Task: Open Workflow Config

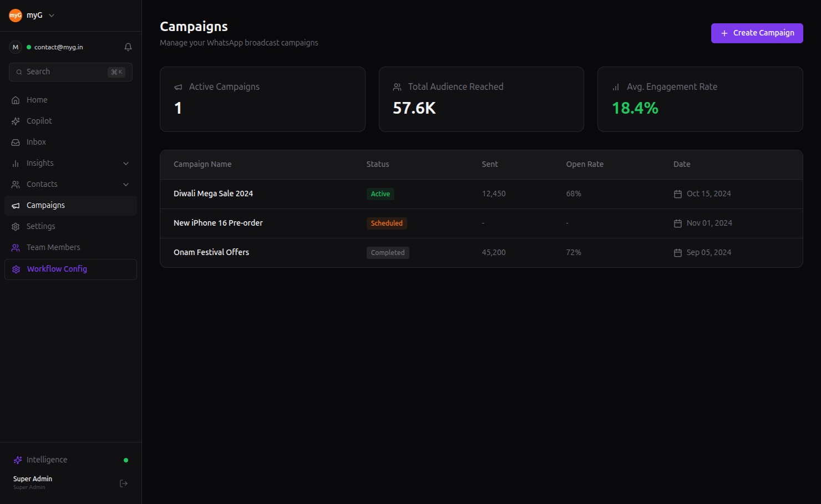Action: (x=70, y=269)
